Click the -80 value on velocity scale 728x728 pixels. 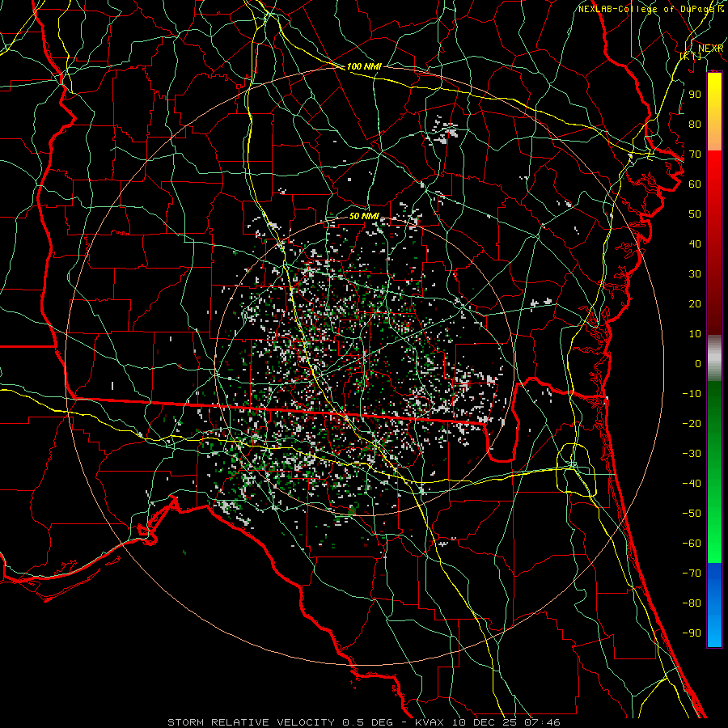click(x=692, y=603)
